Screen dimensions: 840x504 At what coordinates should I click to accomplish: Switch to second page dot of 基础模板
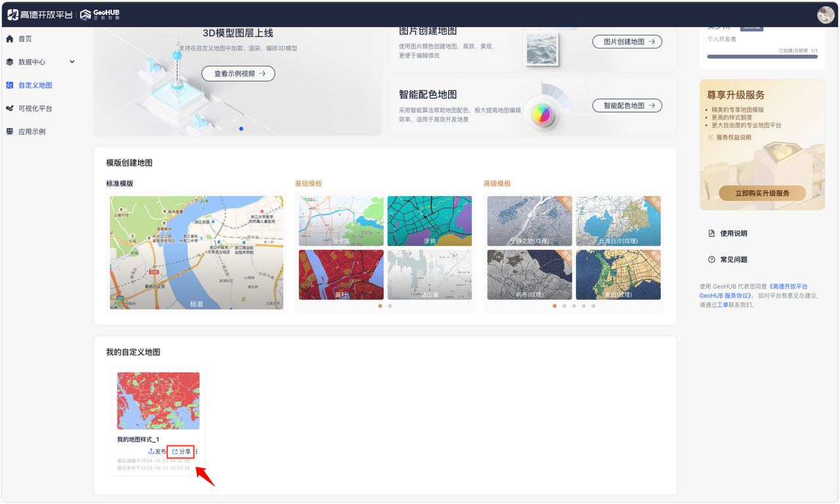390,306
